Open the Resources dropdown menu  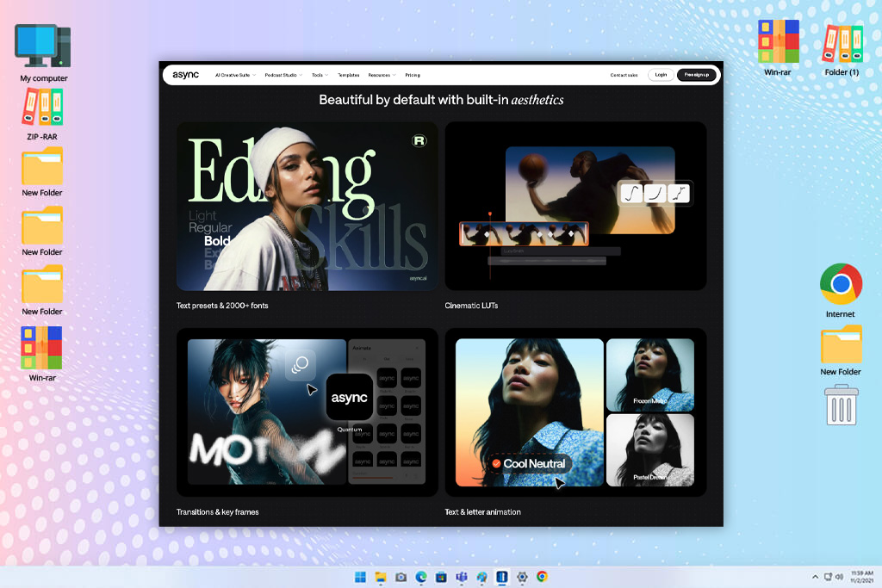[382, 75]
